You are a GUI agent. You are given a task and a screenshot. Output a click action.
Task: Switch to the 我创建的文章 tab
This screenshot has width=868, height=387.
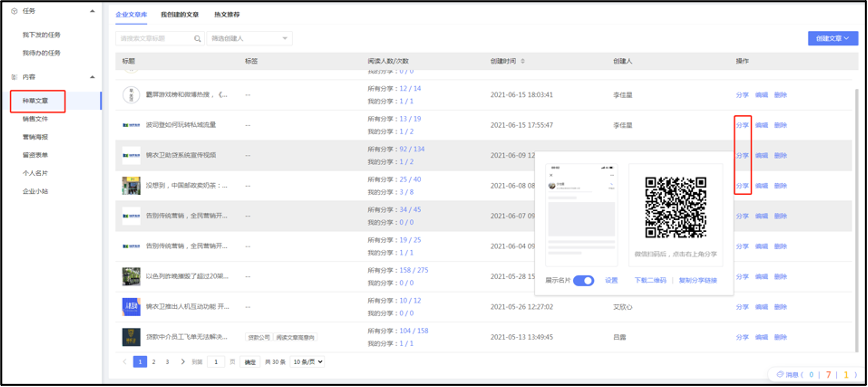tap(180, 14)
